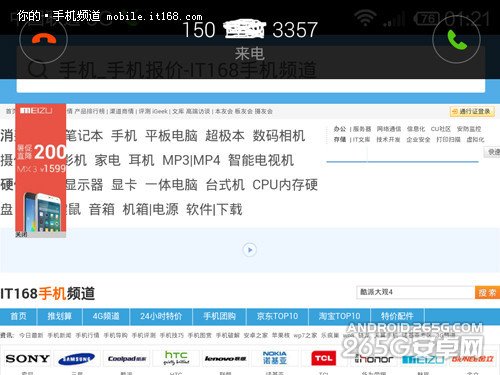Screen dimensions: 500x375
Task: Open the 今日最新 link in the 资讯 row
Action: pyautogui.click(x=31, y=335)
